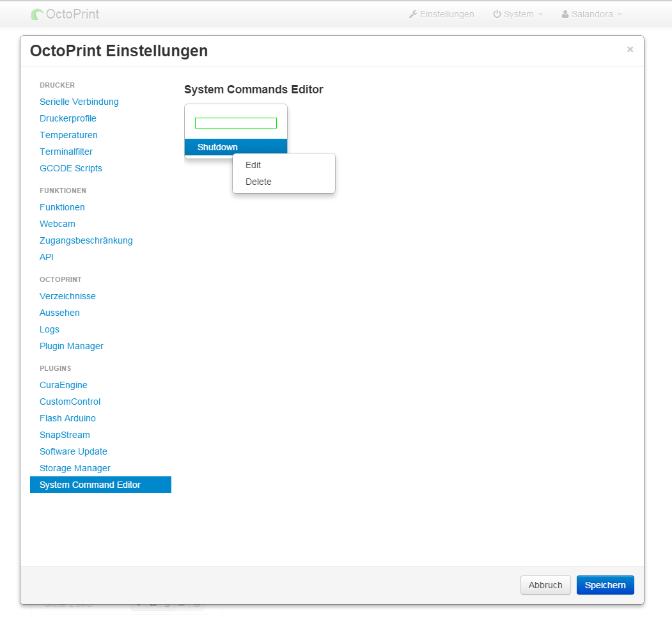Select Aussehen in sidebar
This screenshot has width=672, height=617.
tap(59, 313)
